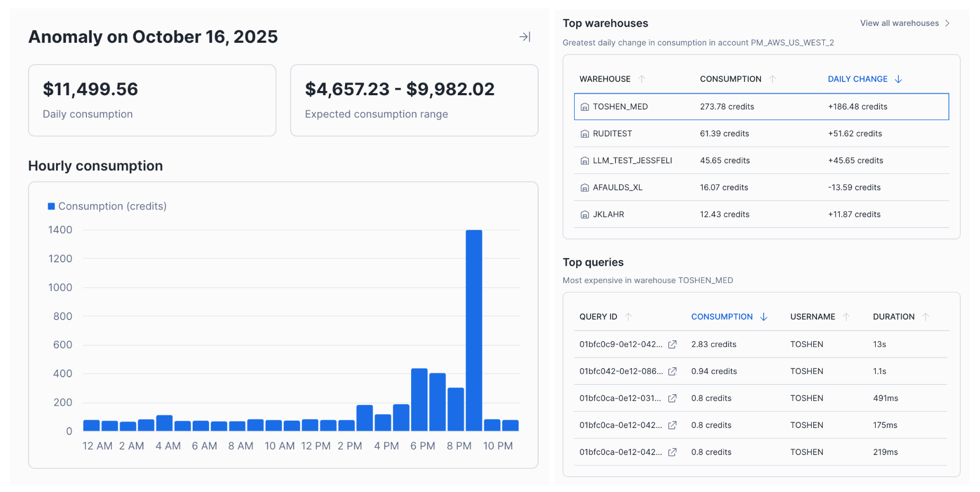Click the descending arrow on DAILY CHANGE
Screen dimensions: 980x492
tap(899, 79)
